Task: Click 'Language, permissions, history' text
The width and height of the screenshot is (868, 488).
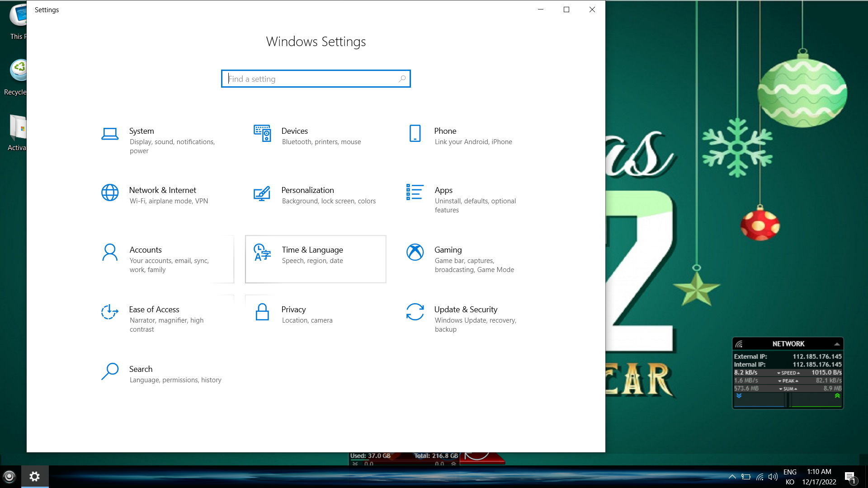Action: tap(175, 380)
